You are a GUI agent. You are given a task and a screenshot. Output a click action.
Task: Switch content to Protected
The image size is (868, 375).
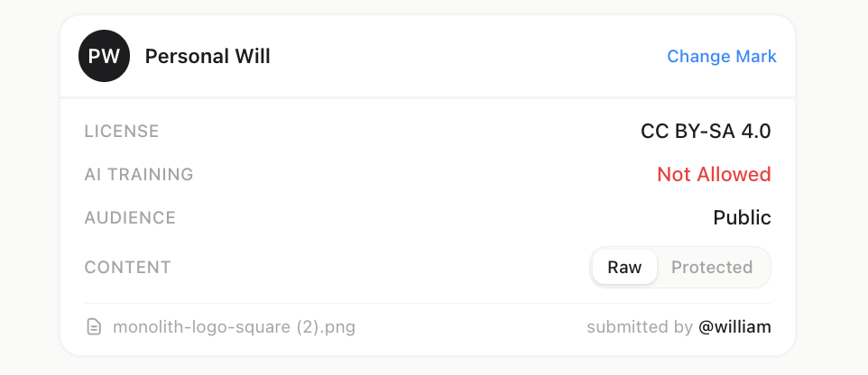[712, 267]
